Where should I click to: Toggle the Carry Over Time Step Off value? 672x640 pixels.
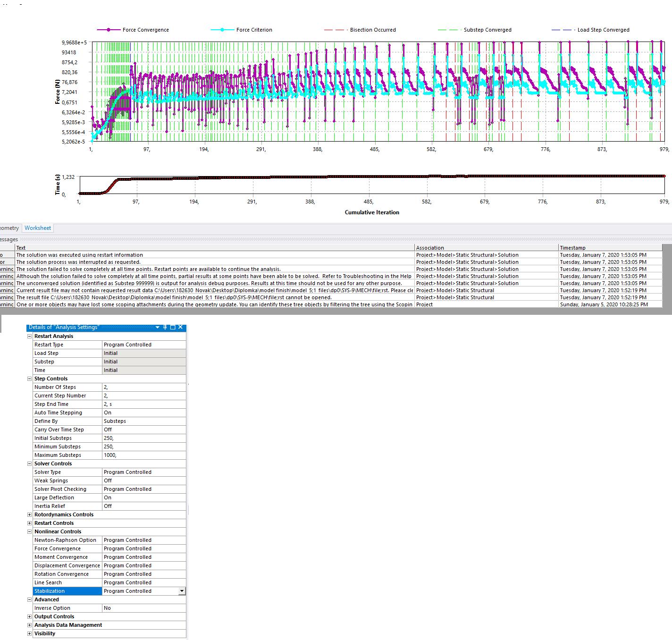coord(144,429)
